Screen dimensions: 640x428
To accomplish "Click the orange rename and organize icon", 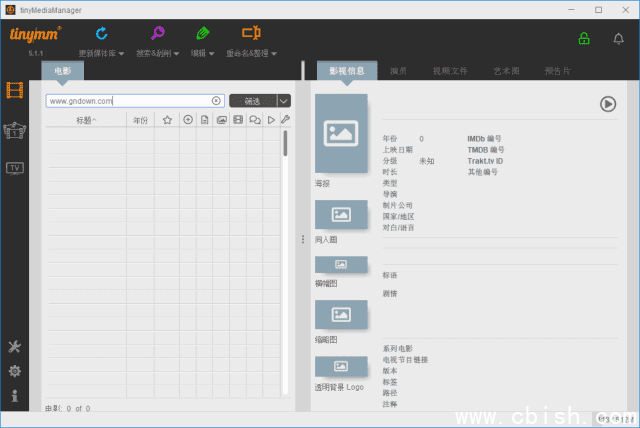I will tap(250, 34).
